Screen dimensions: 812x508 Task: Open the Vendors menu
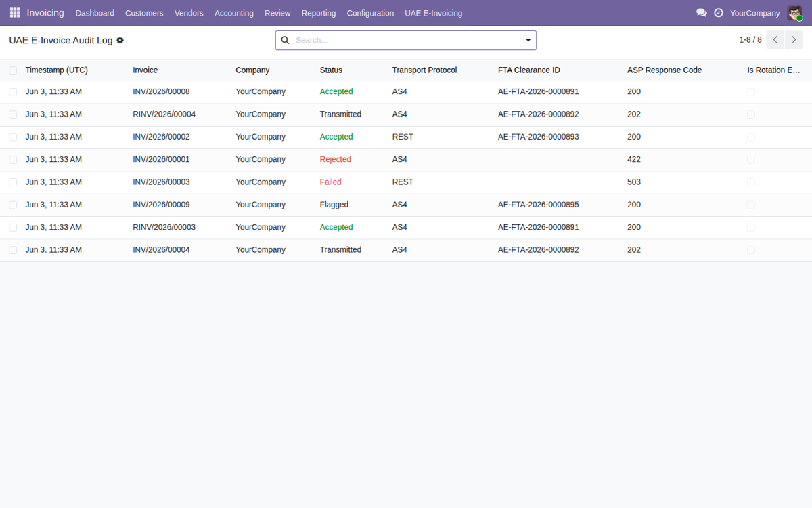(x=189, y=13)
